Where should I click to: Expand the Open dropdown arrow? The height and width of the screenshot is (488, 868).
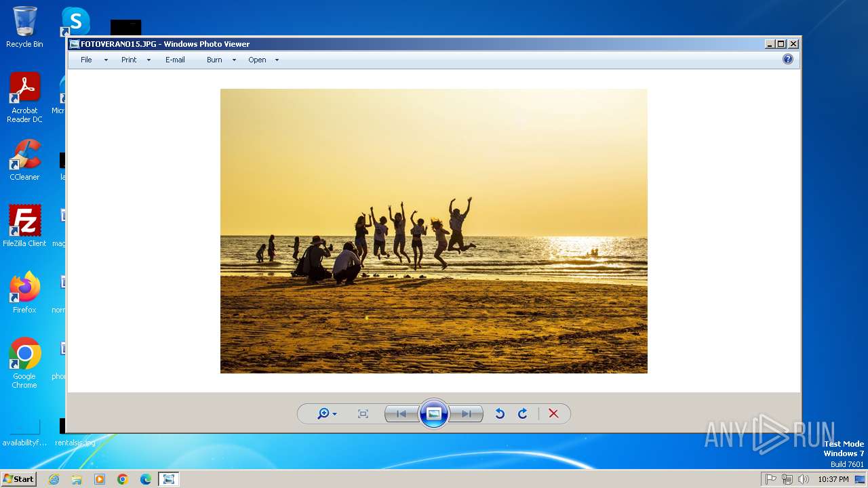pos(277,60)
